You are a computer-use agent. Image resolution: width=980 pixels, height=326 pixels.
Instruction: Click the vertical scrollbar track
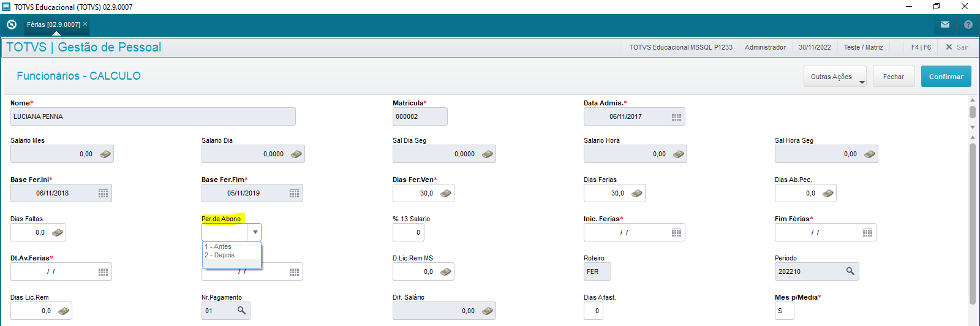point(973,224)
